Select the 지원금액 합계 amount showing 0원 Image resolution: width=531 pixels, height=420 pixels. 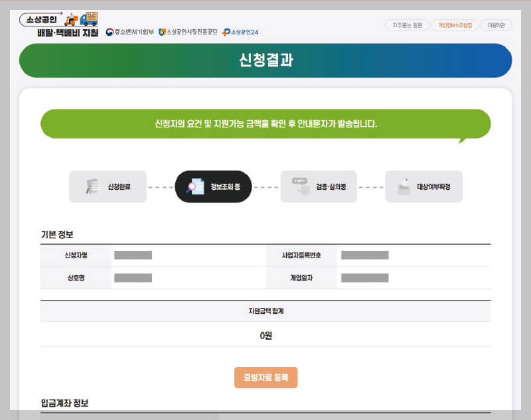(x=265, y=335)
